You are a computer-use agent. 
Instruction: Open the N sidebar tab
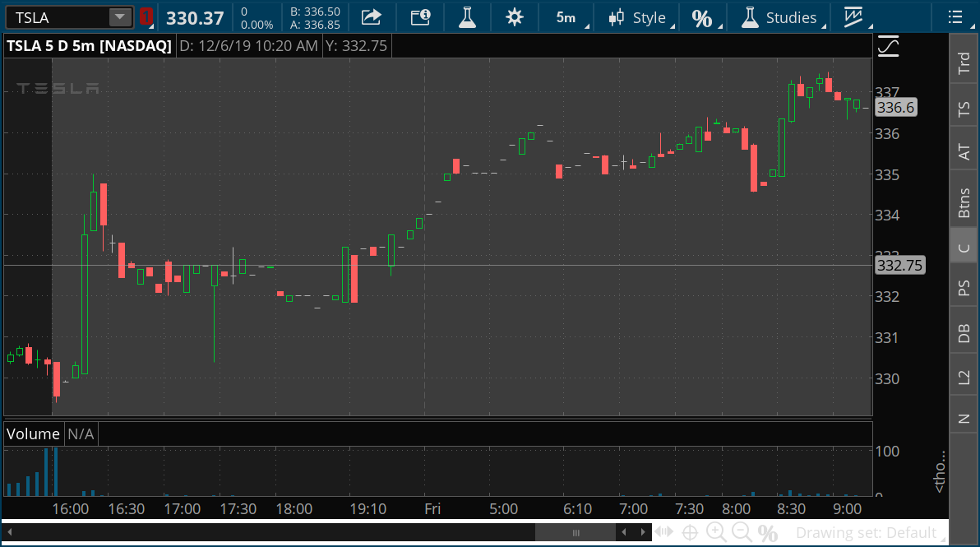(964, 419)
